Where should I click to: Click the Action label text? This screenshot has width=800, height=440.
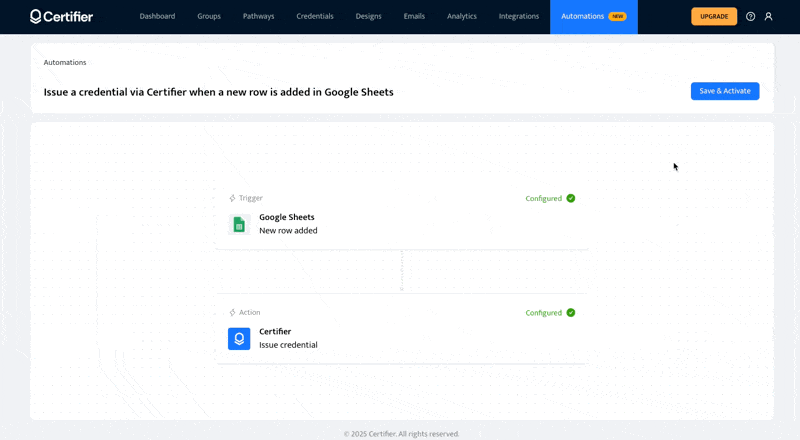[249, 312]
